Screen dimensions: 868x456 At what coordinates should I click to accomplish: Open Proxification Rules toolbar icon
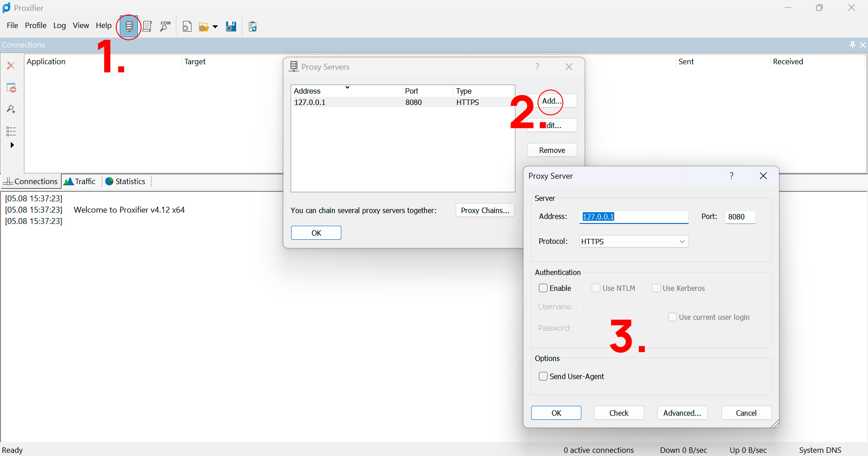[147, 27]
